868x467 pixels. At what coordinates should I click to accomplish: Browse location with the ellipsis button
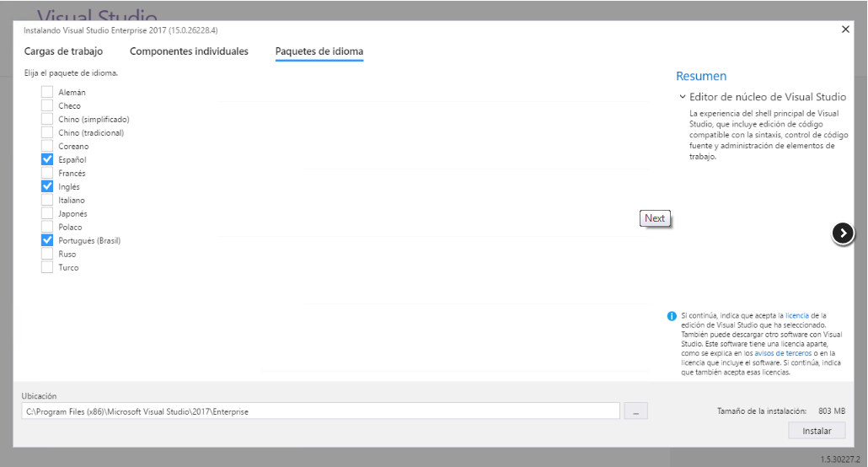[635, 411]
